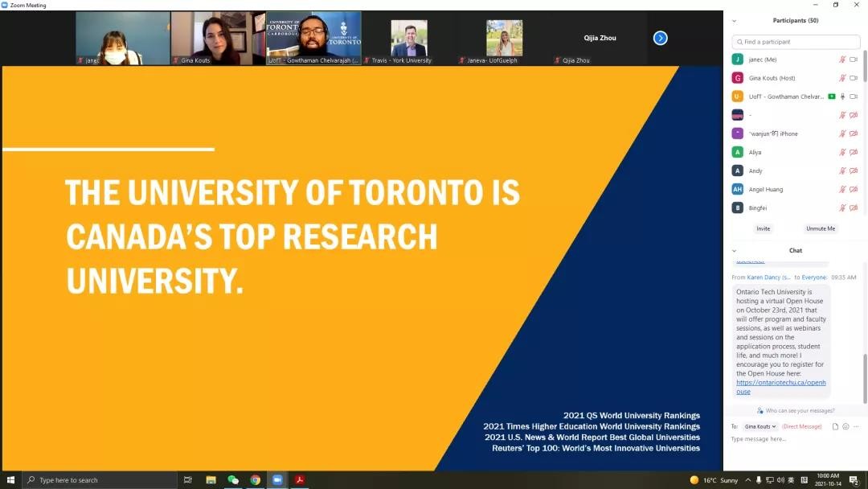
Task: Open WeChat from the taskbar
Action: (x=233, y=480)
